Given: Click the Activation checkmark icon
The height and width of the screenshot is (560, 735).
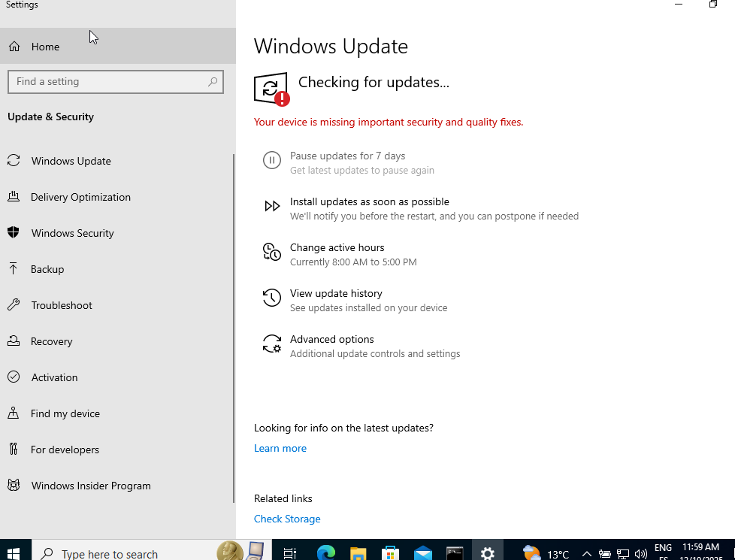Looking at the screenshot, I should [14, 377].
